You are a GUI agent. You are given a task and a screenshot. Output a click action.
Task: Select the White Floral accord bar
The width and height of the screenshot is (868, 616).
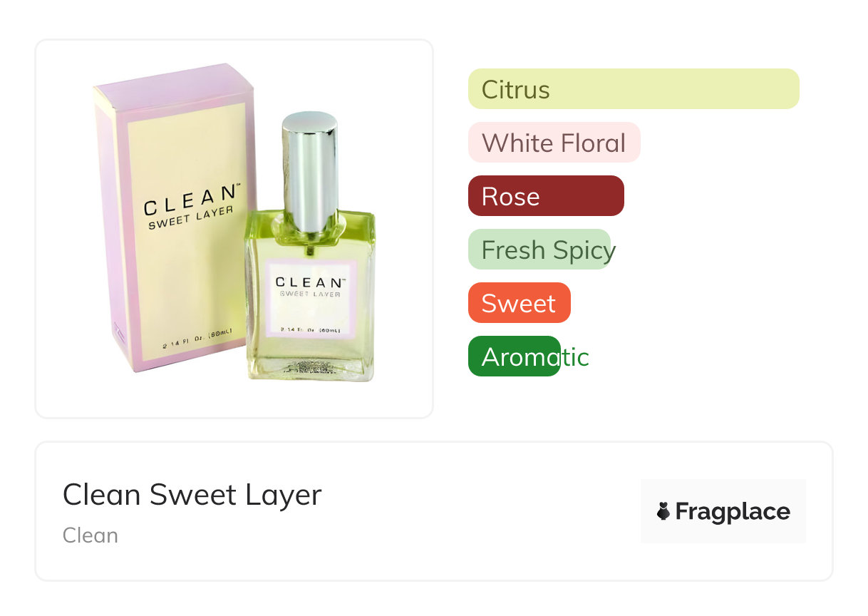(x=554, y=143)
